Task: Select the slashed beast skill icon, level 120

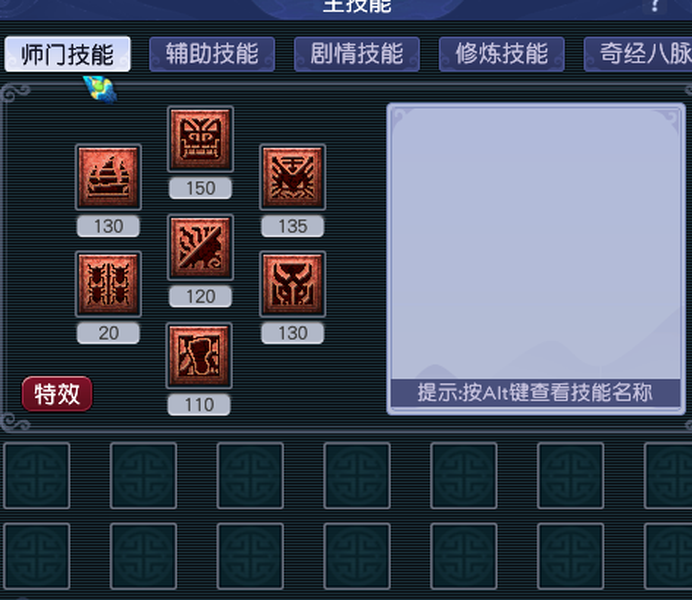Action: tap(200, 247)
